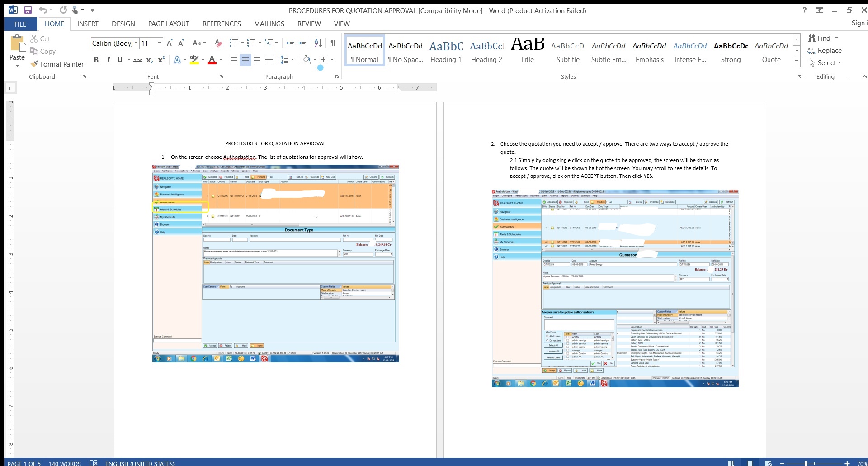This screenshot has height=466, width=868.
Task: Click the word count in status bar
Action: [x=65, y=463]
